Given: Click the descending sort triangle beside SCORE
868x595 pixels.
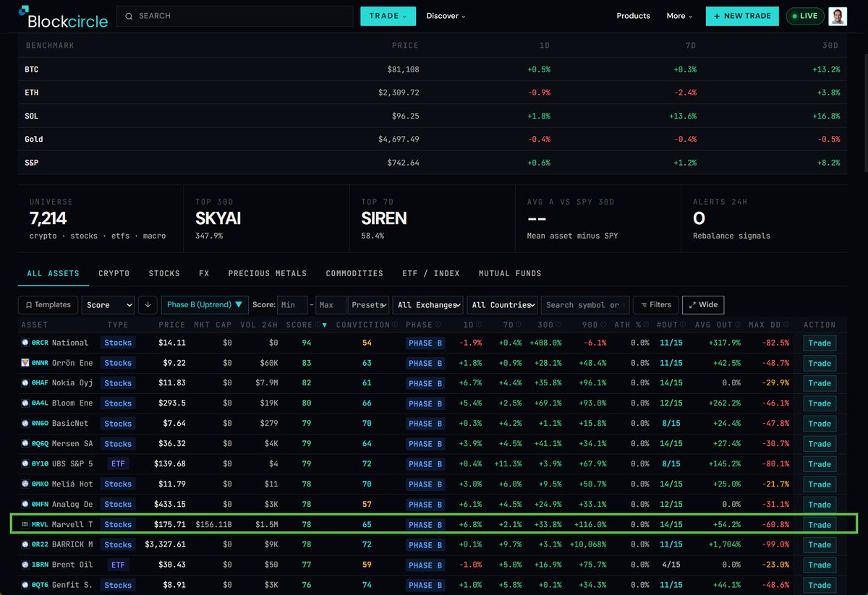Looking at the screenshot, I should (x=324, y=325).
